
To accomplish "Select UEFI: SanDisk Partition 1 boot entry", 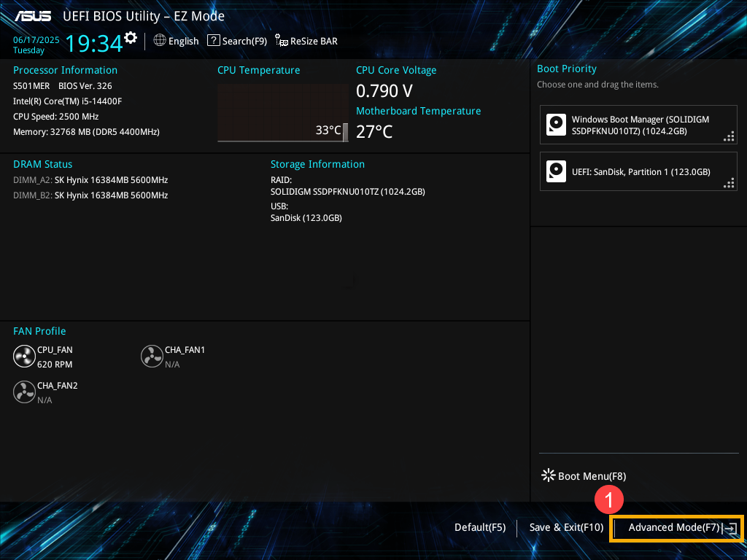I will [x=638, y=171].
